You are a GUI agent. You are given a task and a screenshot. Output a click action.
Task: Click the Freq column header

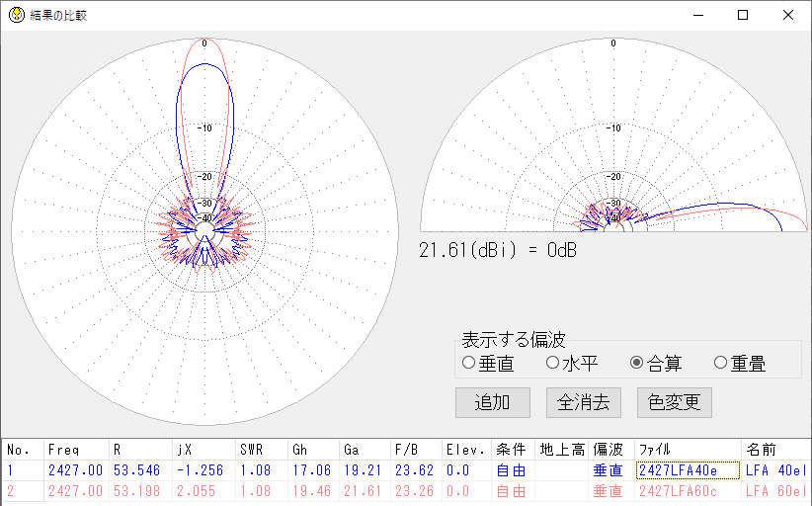click(x=63, y=450)
